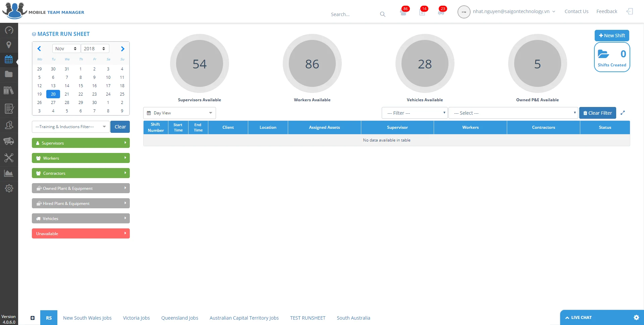The height and width of the screenshot is (325, 644).
Task: Expand table using the fullscreen arrows icon
Action: click(623, 113)
